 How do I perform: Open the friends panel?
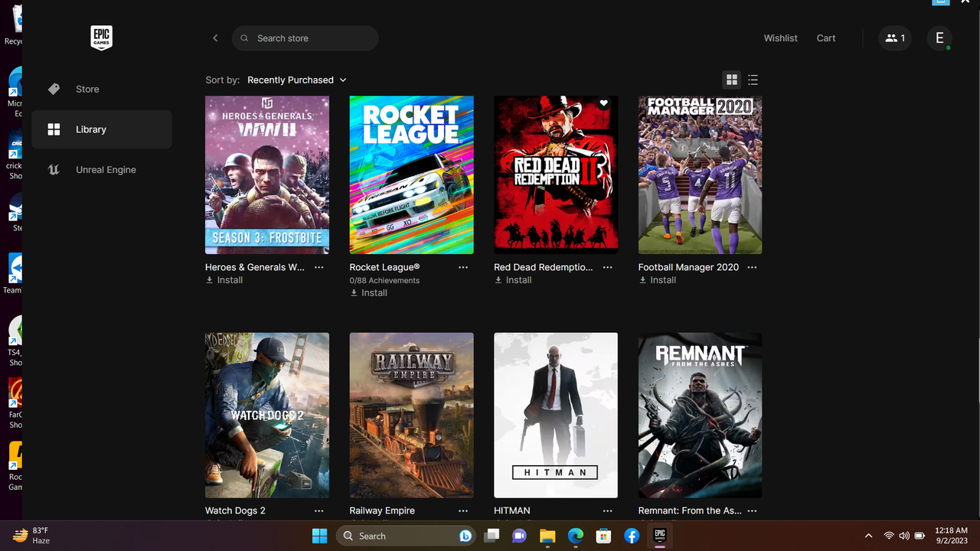pyautogui.click(x=894, y=37)
